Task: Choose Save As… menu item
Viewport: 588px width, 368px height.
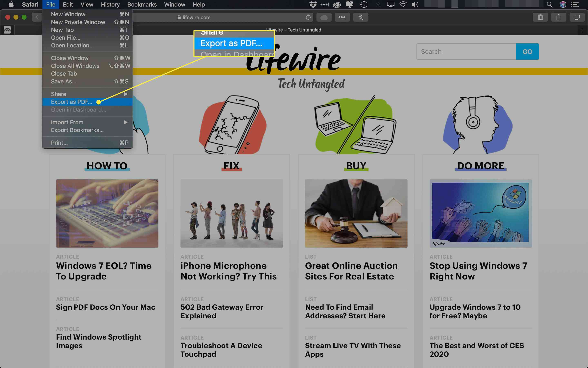Action: (x=87, y=81)
